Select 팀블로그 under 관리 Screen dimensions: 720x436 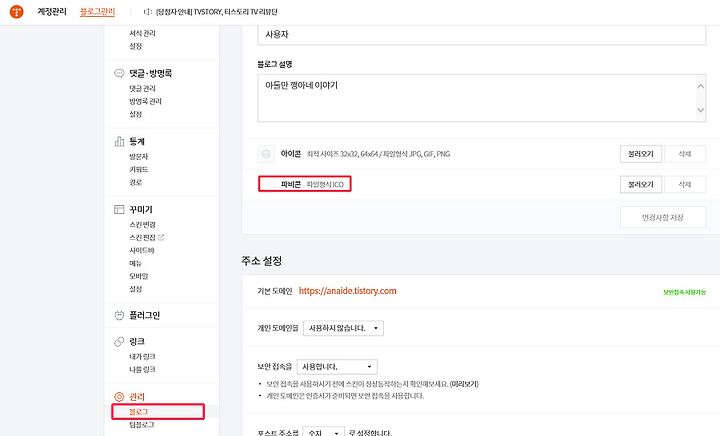pyautogui.click(x=142, y=425)
